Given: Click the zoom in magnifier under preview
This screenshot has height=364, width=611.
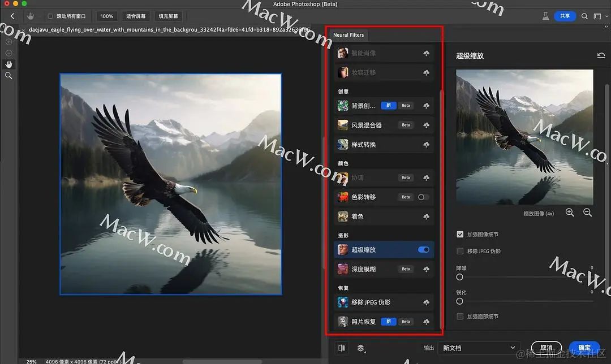Looking at the screenshot, I should (570, 213).
